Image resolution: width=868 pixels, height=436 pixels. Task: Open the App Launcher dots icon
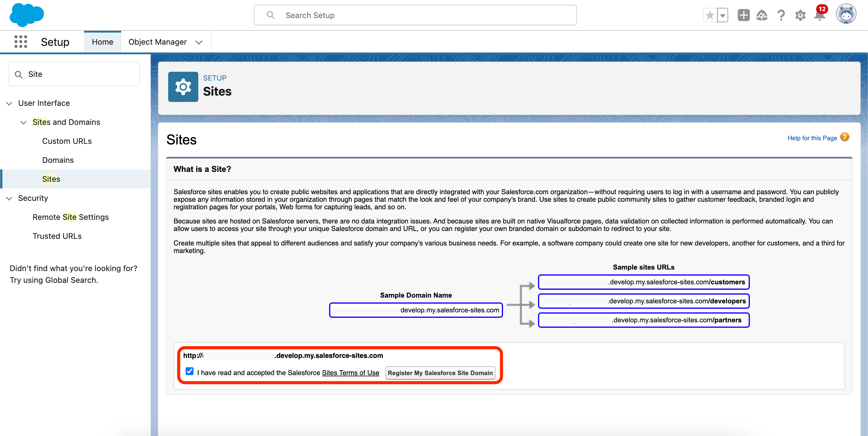21,42
